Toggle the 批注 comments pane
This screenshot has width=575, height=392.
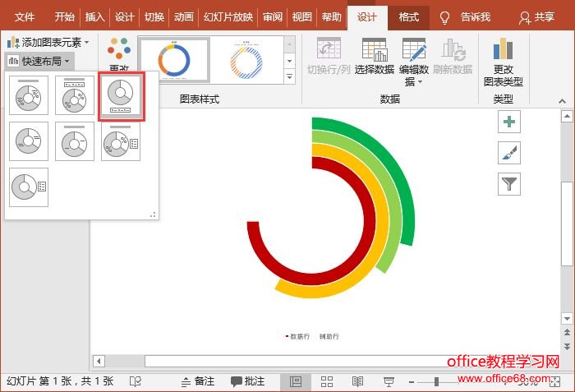(x=247, y=381)
